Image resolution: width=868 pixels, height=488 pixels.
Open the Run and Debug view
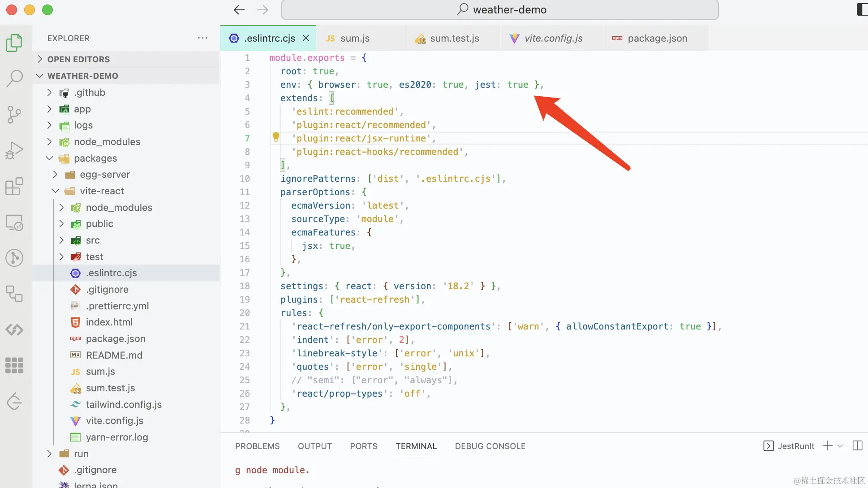(14, 150)
